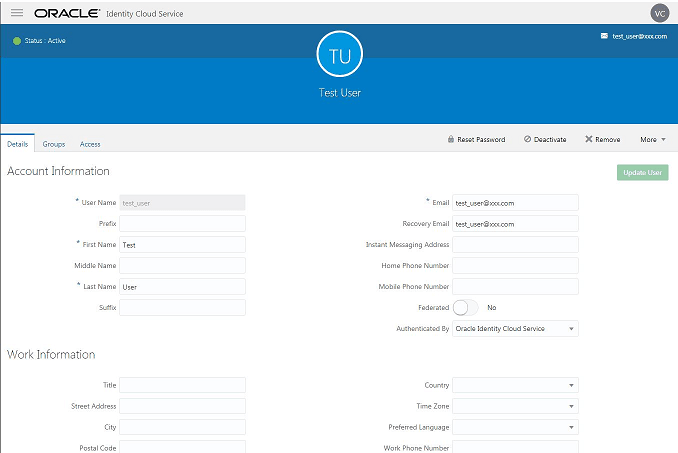Click the Identity Cloud Service title
The image size is (678, 453).
coord(144,14)
